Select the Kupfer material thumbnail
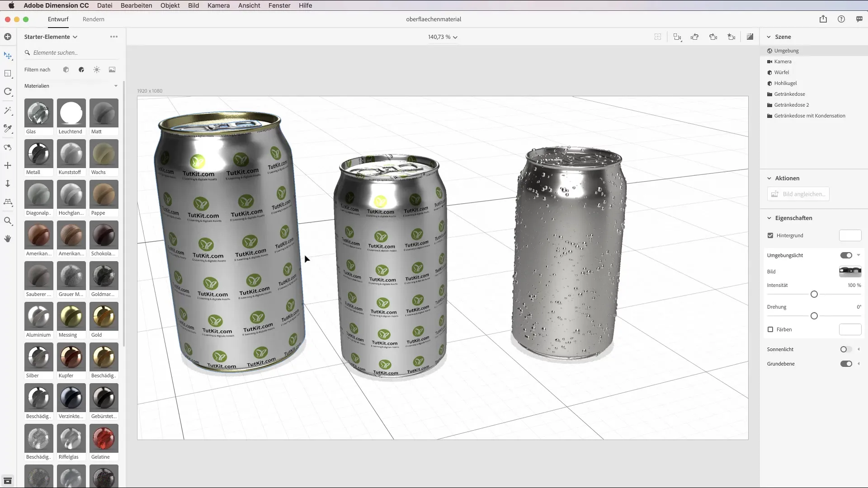The height and width of the screenshot is (488, 868). tap(71, 357)
